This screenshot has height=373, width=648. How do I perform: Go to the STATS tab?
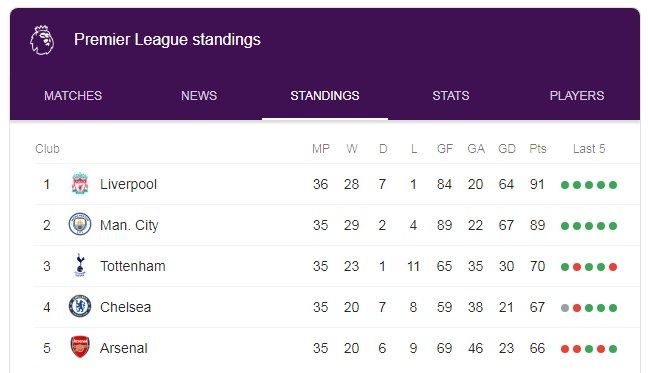pyautogui.click(x=451, y=96)
